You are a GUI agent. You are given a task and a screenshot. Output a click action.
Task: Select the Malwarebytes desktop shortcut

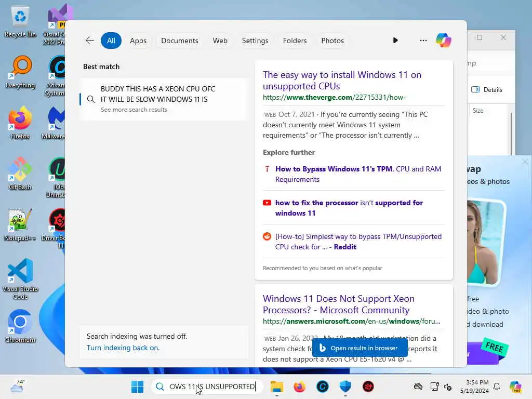[x=54, y=123]
